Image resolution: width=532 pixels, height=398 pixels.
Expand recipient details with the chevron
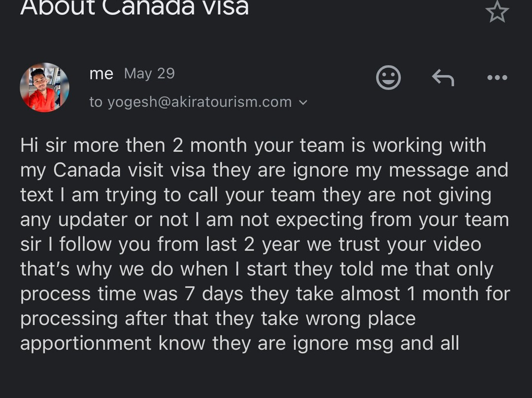click(303, 102)
